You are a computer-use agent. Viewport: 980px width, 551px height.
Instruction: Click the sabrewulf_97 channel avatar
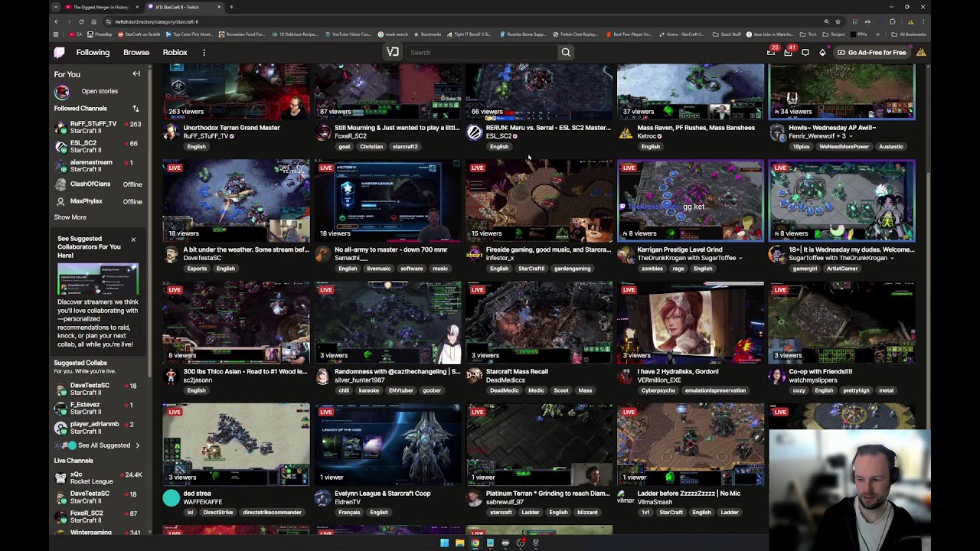[x=474, y=498]
